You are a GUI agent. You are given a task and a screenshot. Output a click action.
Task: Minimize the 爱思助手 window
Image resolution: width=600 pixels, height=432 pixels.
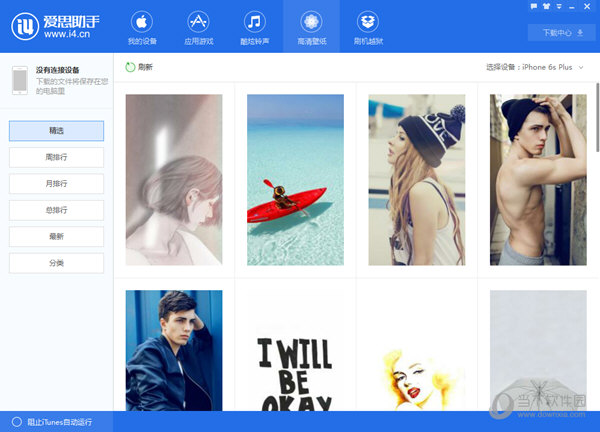(572, 7)
